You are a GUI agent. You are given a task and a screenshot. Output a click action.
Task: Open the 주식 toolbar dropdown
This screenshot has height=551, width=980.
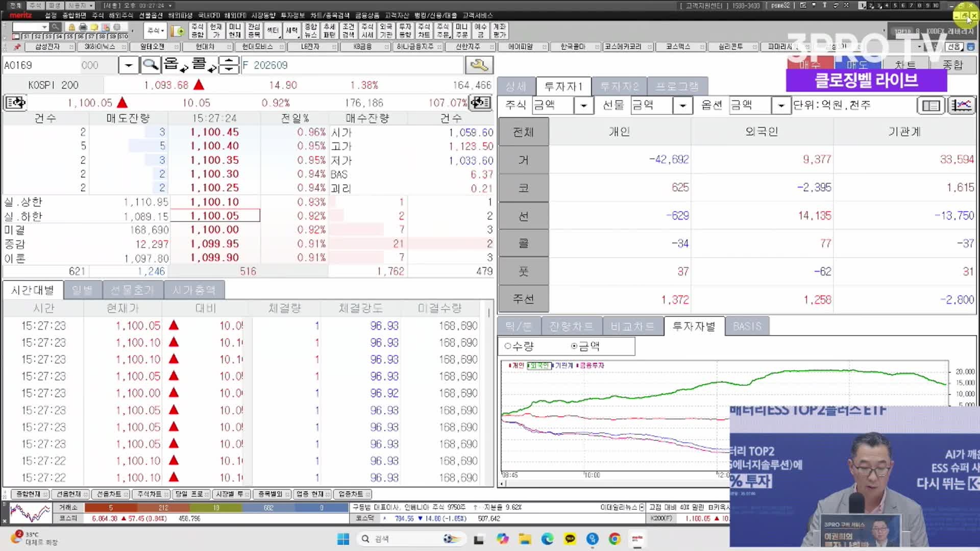(156, 31)
